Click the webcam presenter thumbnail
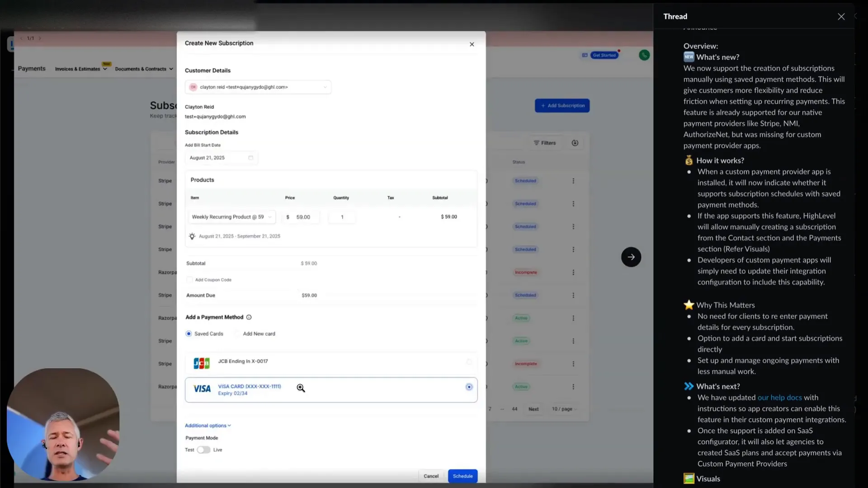868x488 pixels. [63, 425]
